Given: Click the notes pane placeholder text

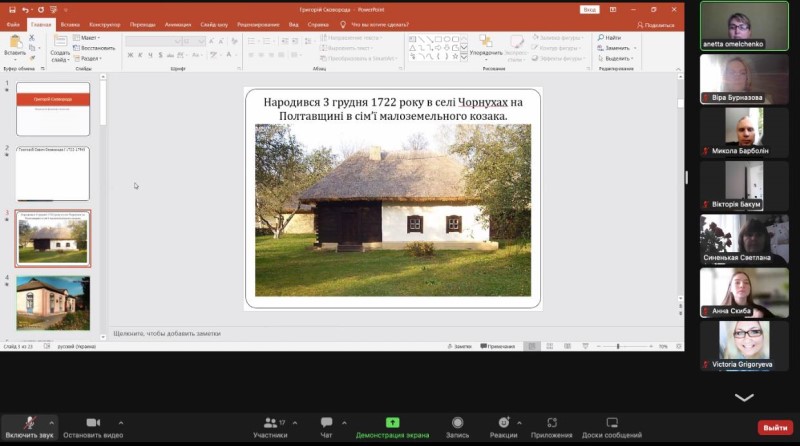Looking at the screenshot, I should click(x=167, y=333).
